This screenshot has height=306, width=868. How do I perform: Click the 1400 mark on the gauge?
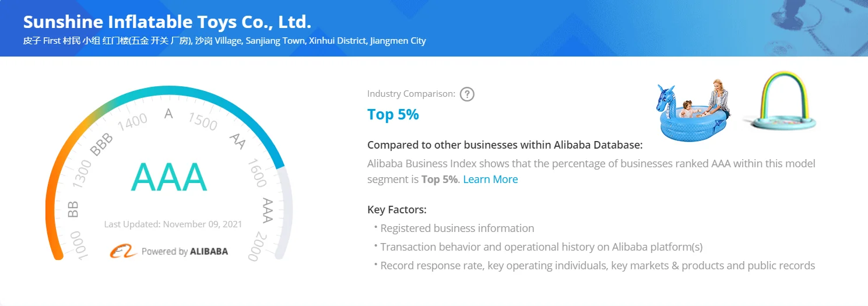[132, 121]
